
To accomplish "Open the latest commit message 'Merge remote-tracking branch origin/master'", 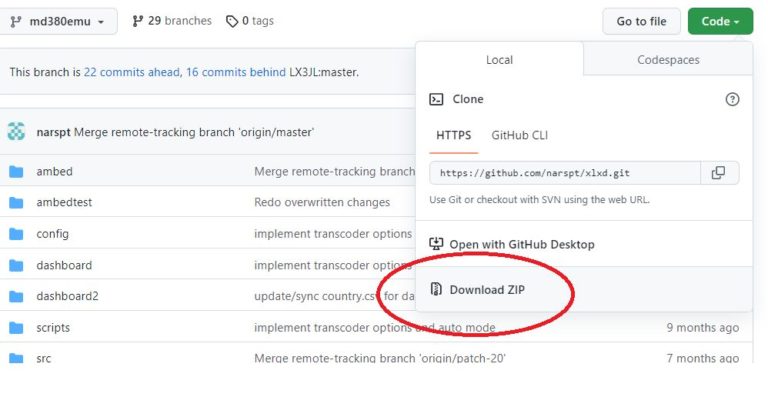I will [194, 132].
